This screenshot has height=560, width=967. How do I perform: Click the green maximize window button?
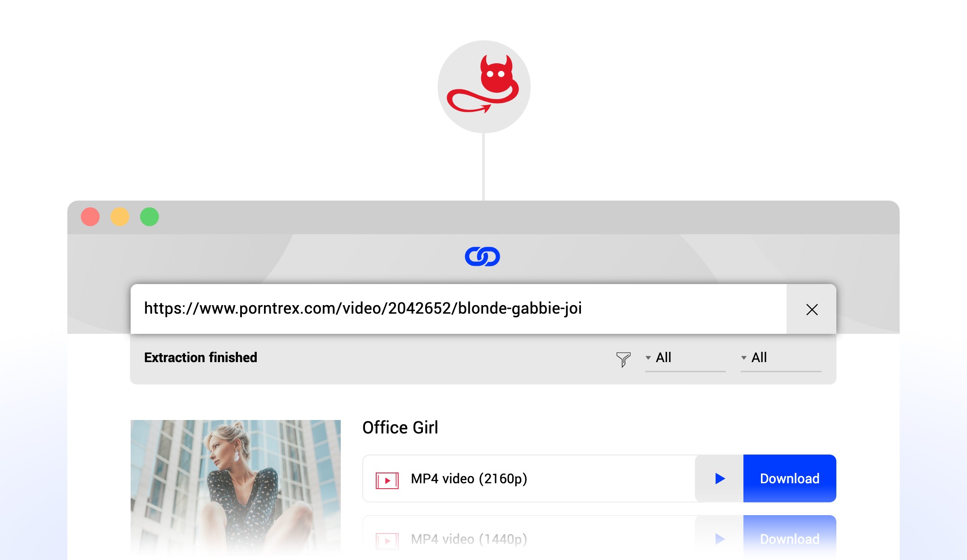(x=149, y=217)
